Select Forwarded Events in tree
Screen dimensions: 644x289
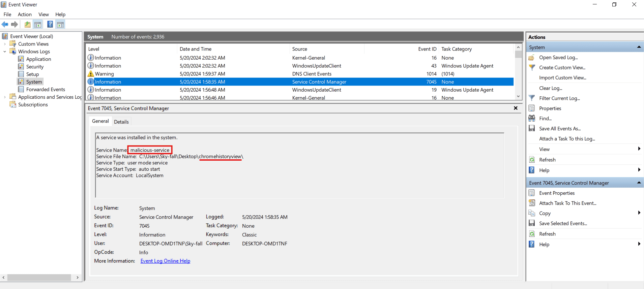tap(46, 89)
